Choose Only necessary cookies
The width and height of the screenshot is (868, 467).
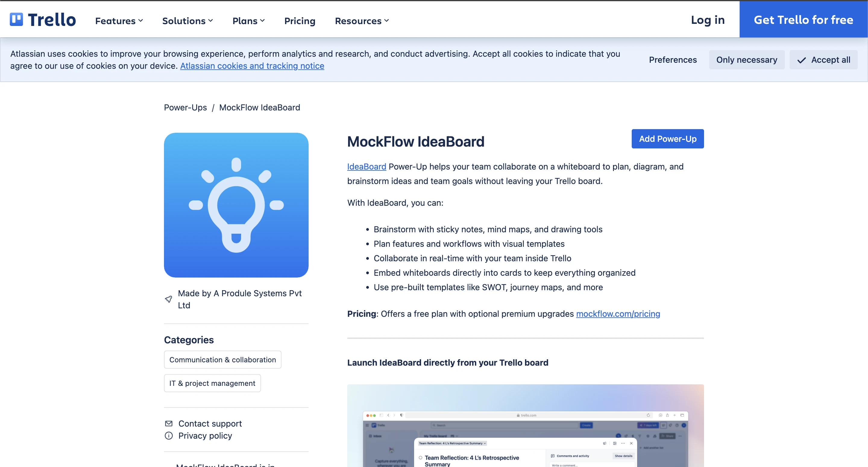click(x=747, y=60)
